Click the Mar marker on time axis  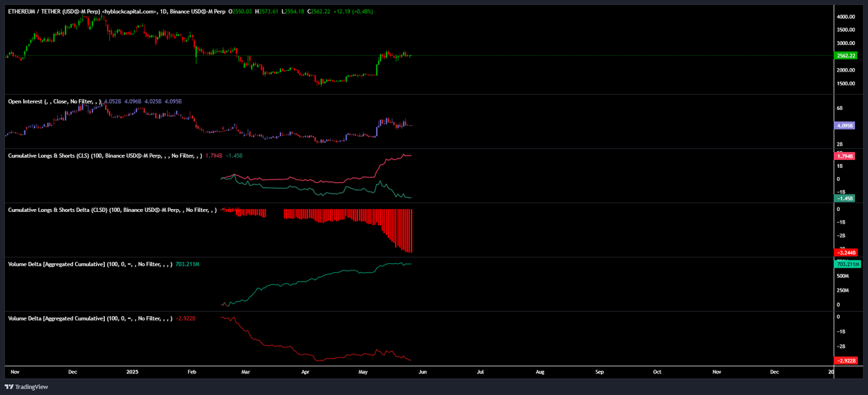(245, 370)
